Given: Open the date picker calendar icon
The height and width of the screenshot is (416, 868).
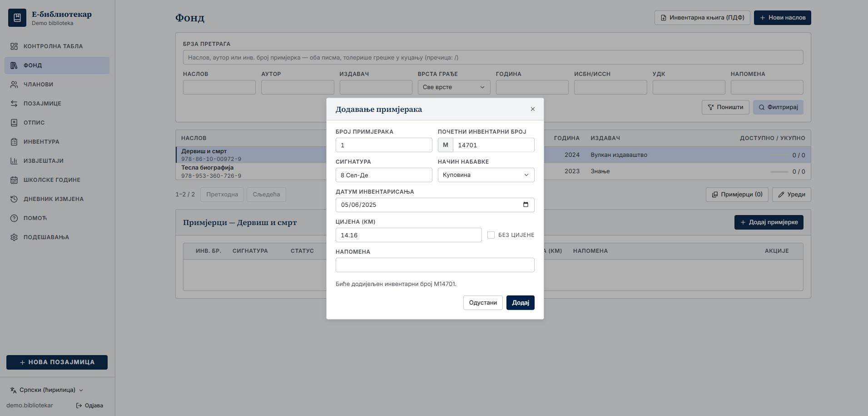Looking at the screenshot, I should point(526,205).
